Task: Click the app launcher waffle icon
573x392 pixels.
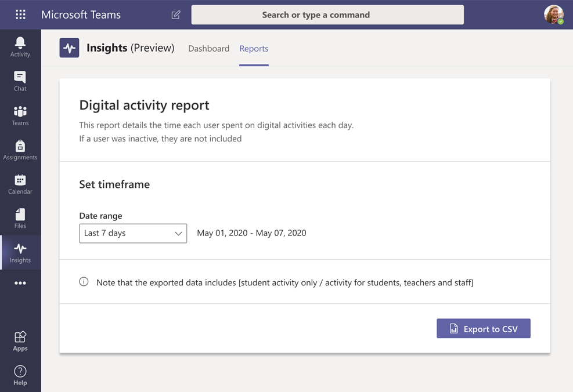Action: click(x=20, y=14)
